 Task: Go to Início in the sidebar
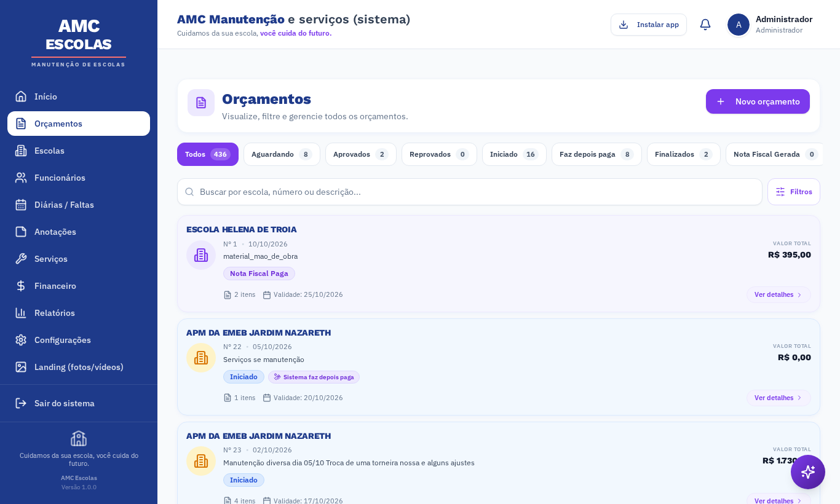tap(79, 96)
